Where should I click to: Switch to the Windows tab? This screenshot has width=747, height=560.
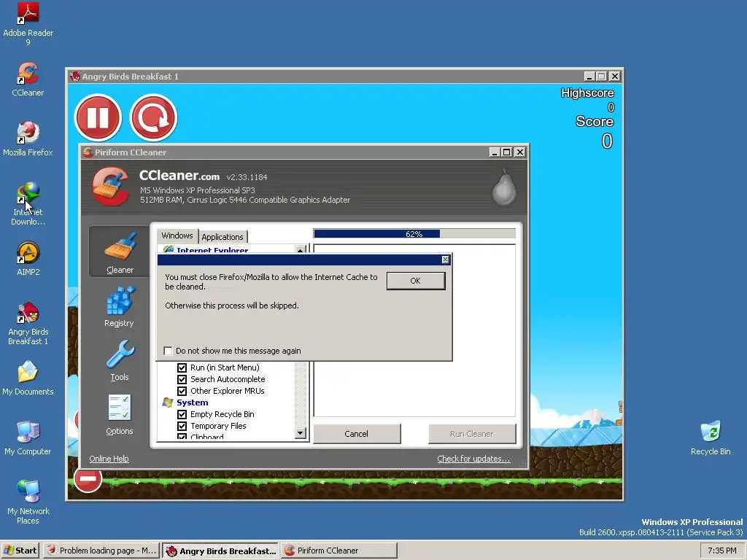pos(177,236)
